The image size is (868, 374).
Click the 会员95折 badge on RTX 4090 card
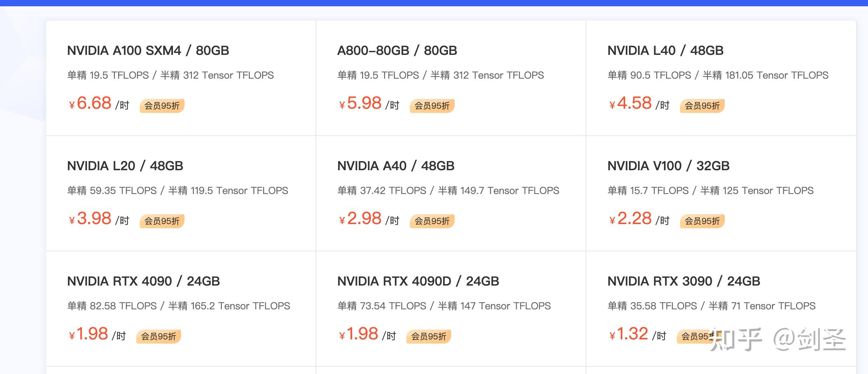tap(158, 336)
